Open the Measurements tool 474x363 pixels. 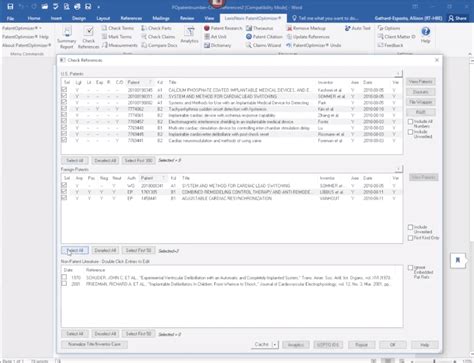click(x=120, y=45)
